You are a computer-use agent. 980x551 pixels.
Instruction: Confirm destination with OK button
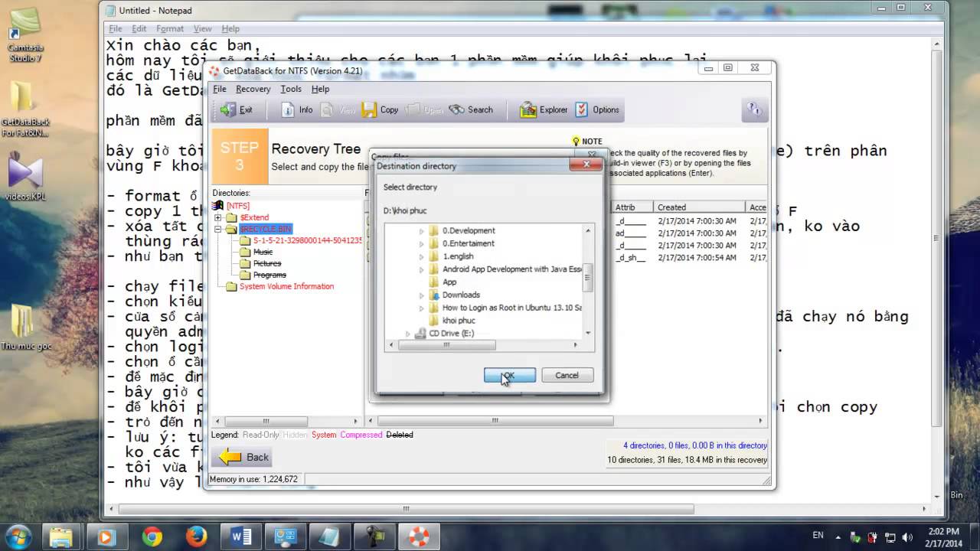point(510,375)
